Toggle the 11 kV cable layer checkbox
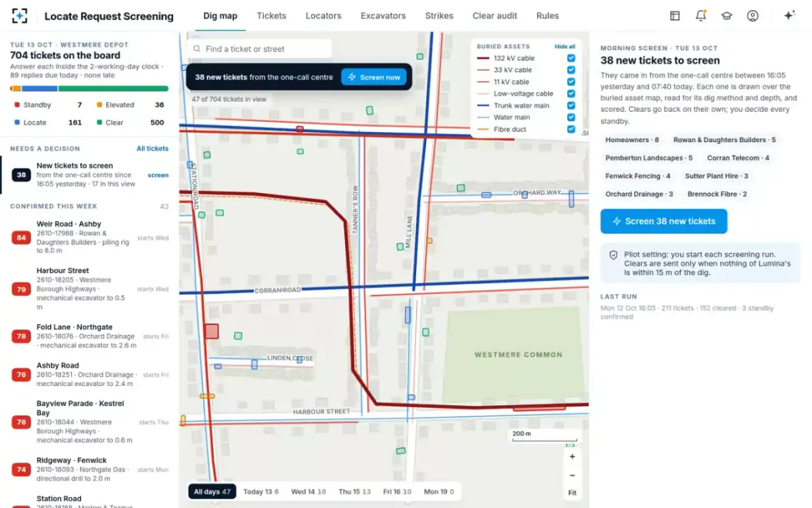The image size is (812, 508). [571, 82]
